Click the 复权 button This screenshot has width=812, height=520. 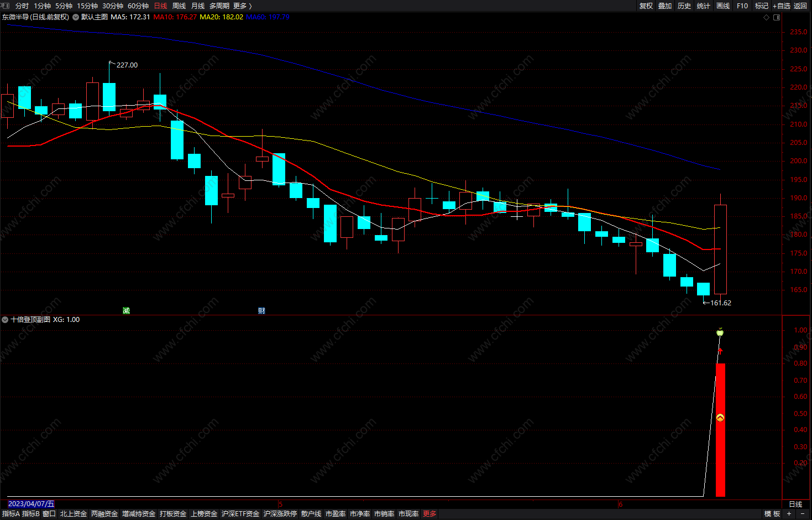point(646,6)
